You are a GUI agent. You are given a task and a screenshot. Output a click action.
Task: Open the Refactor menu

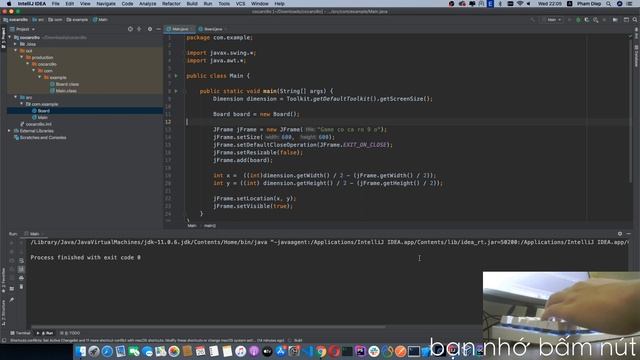pyautogui.click(x=171, y=4)
